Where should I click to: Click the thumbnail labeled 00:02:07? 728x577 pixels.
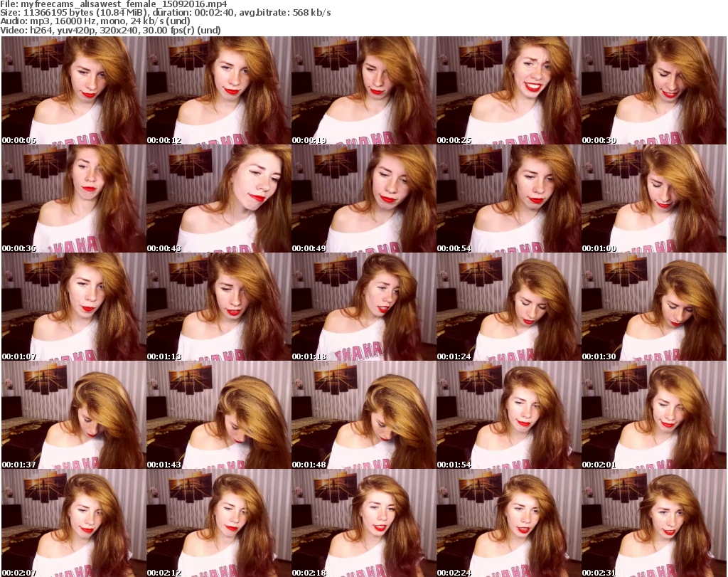tap(73, 523)
